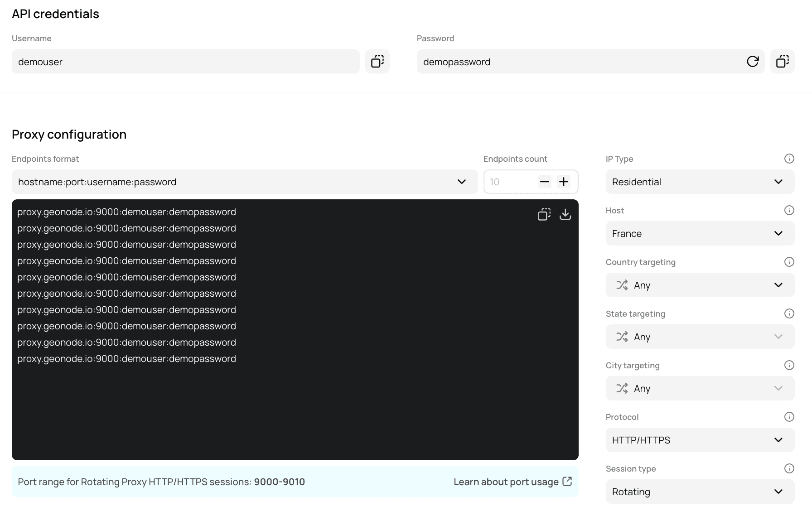Click the shuffle icon for City targeting
Viewport: 812px width, 511px height.
tap(621, 388)
